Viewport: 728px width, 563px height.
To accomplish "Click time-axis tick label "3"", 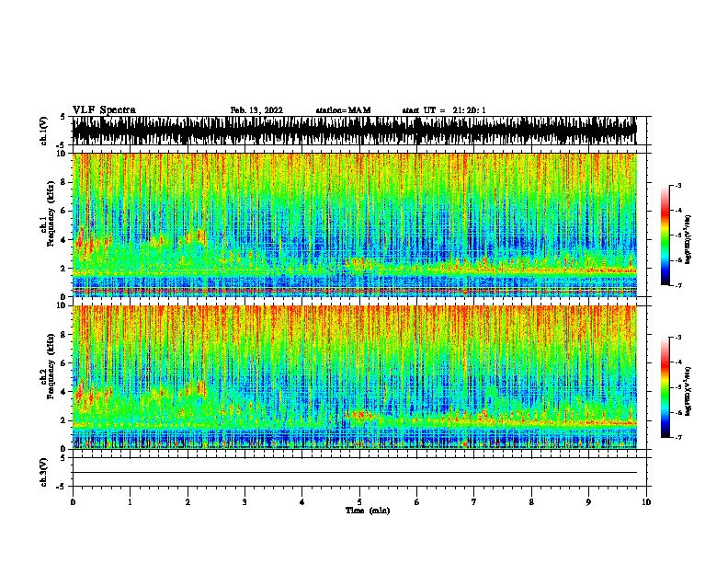I will tap(245, 502).
